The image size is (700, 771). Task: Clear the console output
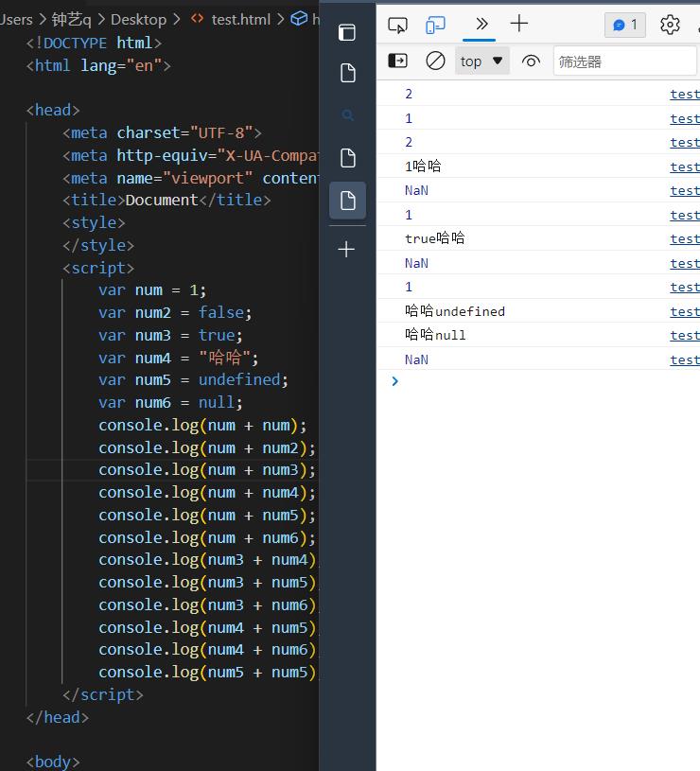[435, 61]
